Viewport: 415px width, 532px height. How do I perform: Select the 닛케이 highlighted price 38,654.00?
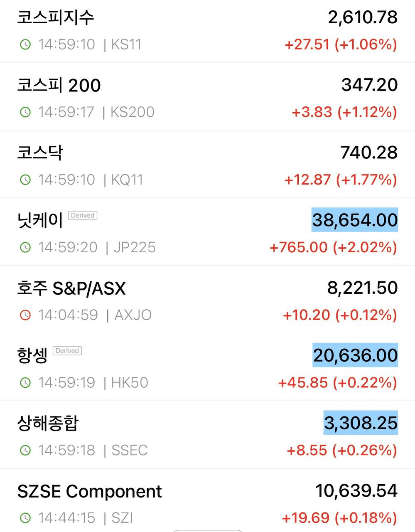(355, 220)
